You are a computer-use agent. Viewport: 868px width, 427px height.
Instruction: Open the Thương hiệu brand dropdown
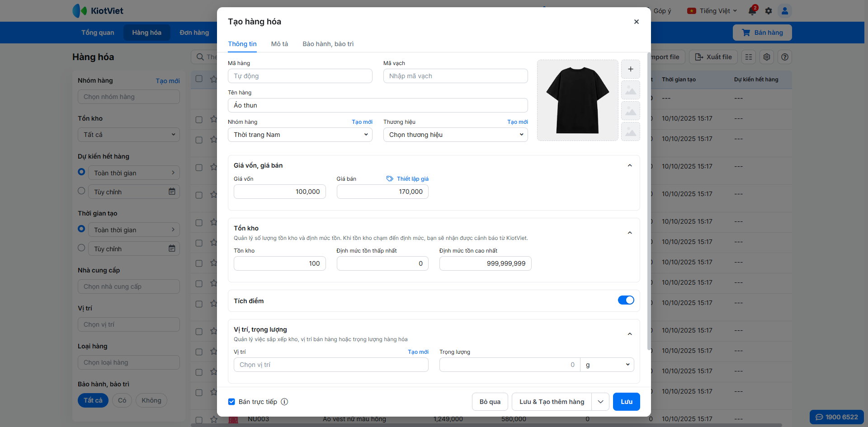tap(455, 135)
